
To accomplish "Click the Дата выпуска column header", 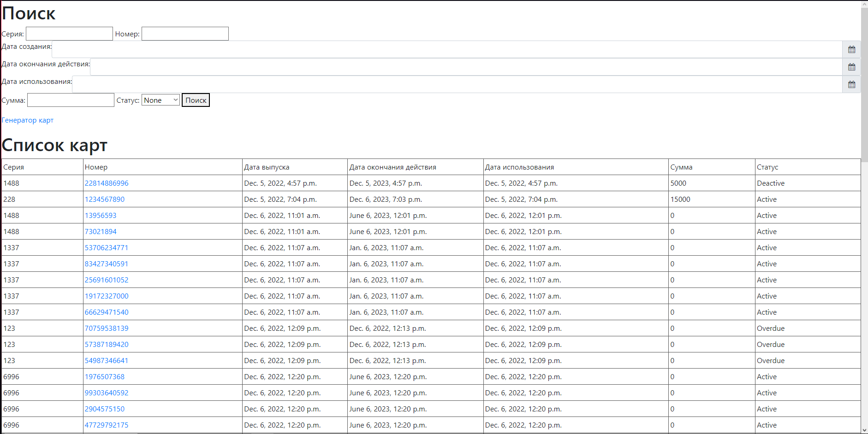I will [295, 167].
